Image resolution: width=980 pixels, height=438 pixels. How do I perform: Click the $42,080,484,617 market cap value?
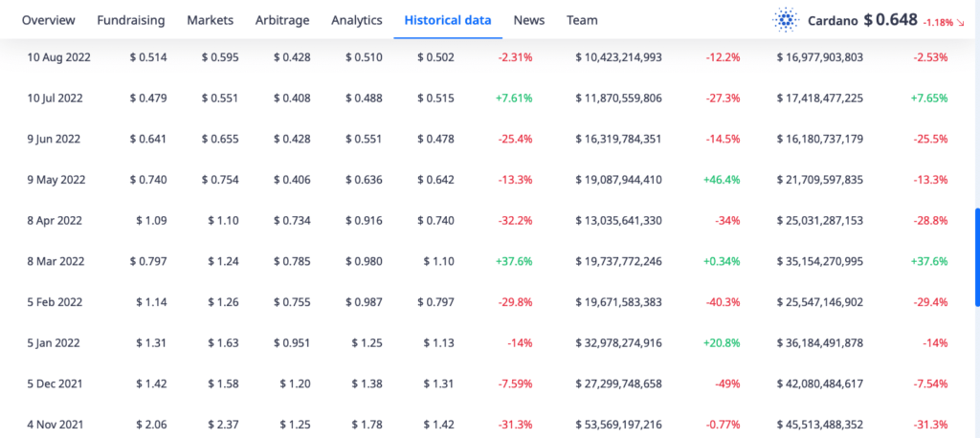point(820,383)
